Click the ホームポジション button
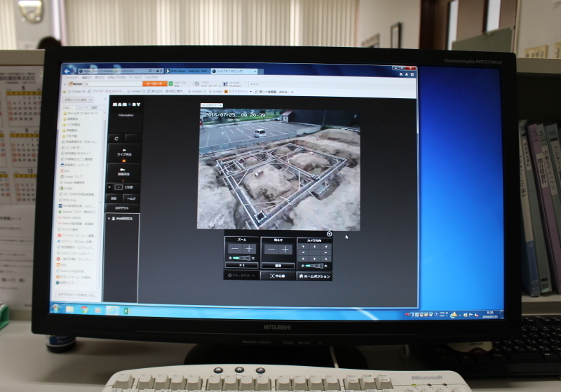 click(x=314, y=276)
